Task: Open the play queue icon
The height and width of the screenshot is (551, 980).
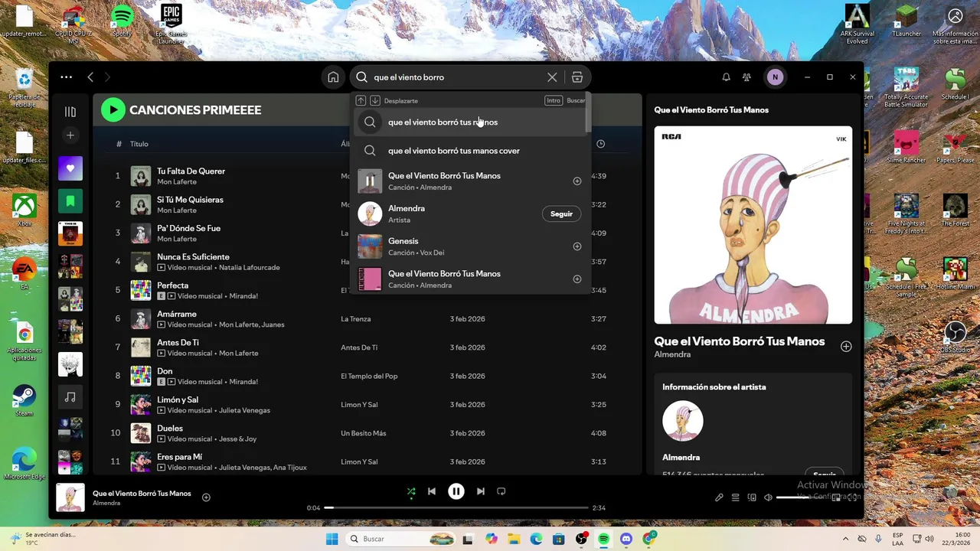Action: [735, 497]
